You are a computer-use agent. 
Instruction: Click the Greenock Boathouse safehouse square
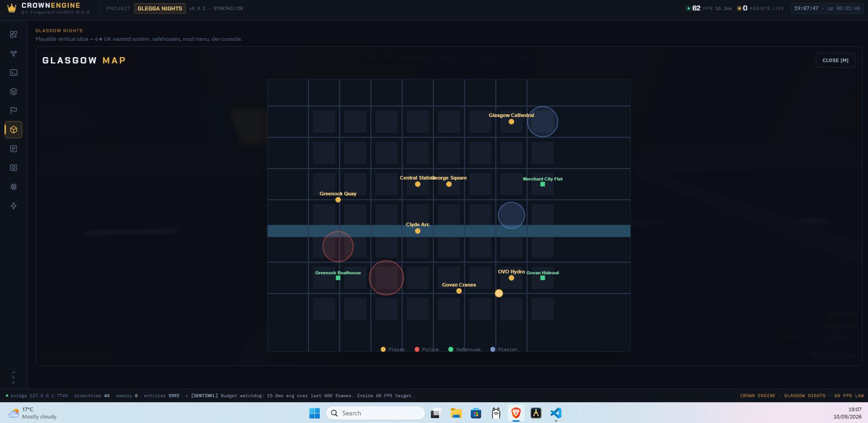tap(338, 278)
